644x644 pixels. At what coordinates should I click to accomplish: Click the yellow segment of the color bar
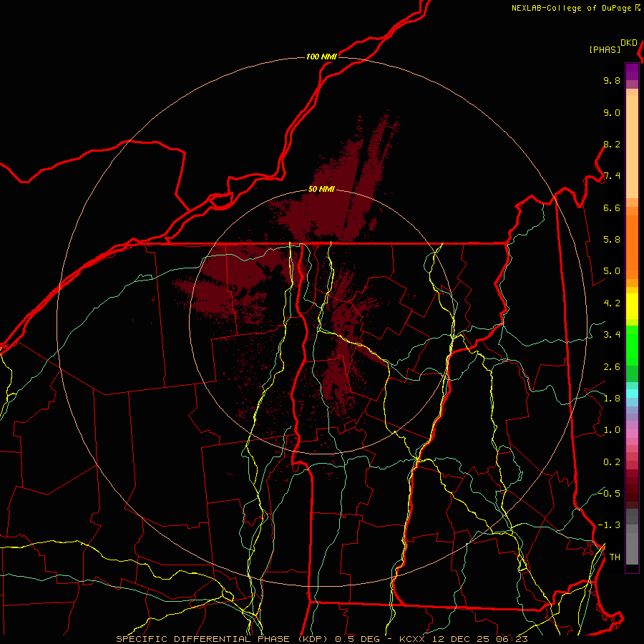[x=632, y=306]
